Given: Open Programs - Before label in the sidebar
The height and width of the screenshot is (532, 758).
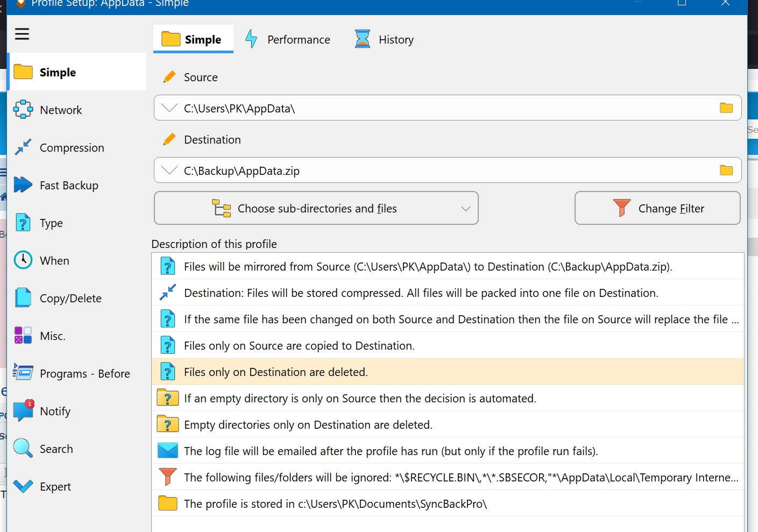Looking at the screenshot, I should (x=85, y=373).
